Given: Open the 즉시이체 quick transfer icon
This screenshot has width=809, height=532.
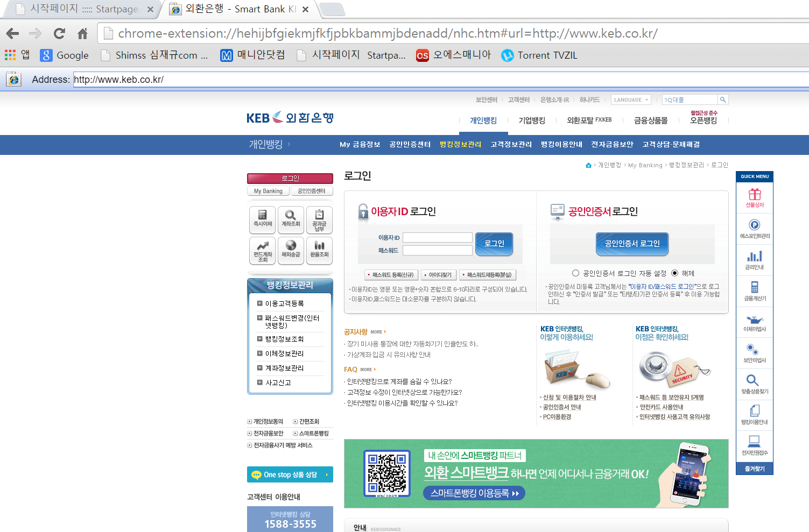Looking at the screenshot, I should click(263, 220).
